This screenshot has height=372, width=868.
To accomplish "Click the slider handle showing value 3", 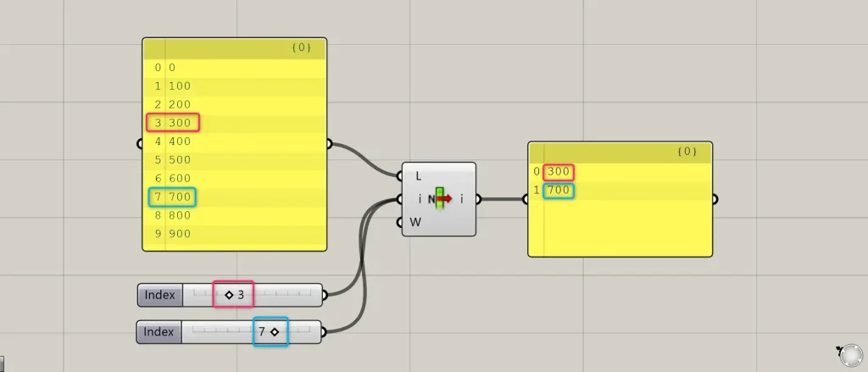I will pyautogui.click(x=229, y=295).
